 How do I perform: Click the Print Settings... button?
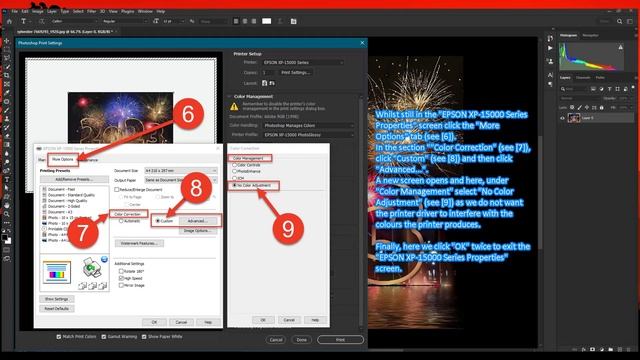click(x=296, y=72)
